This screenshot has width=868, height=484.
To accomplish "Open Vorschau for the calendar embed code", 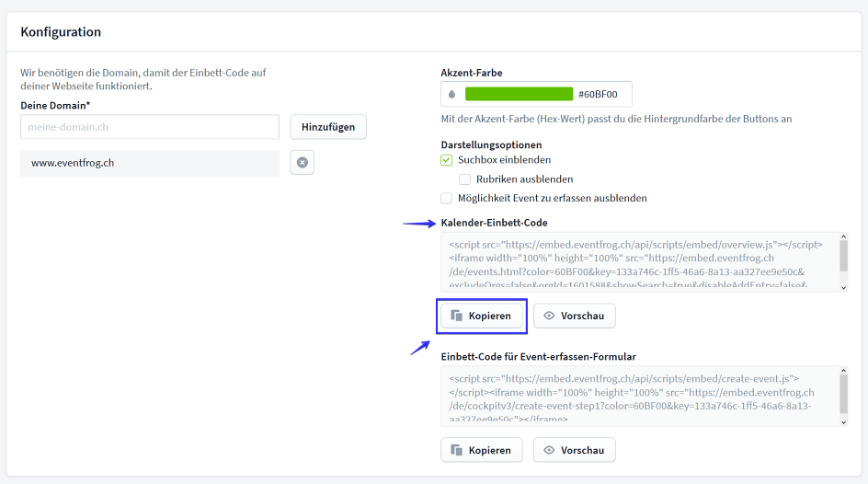I will click(x=574, y=316).
